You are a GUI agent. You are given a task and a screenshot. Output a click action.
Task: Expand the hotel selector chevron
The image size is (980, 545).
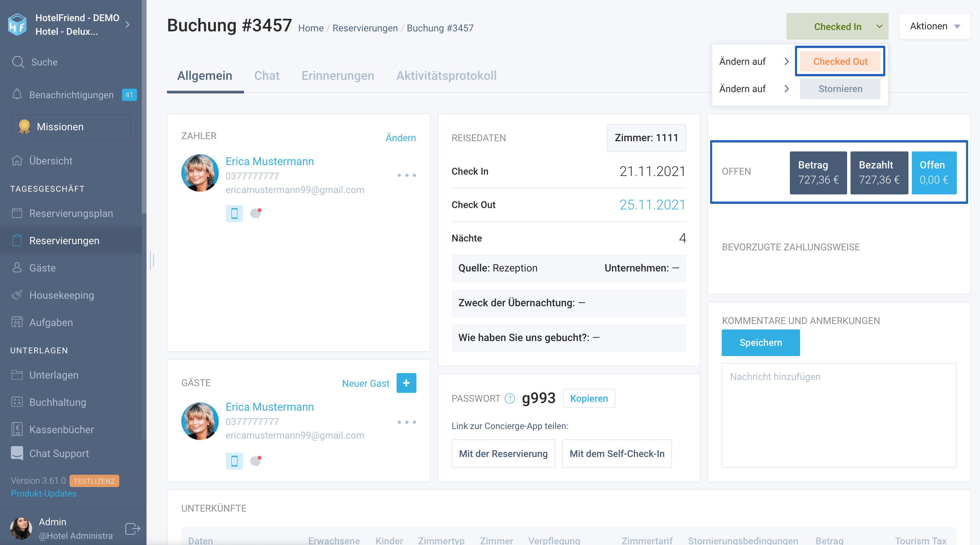(x=127, y=25)
